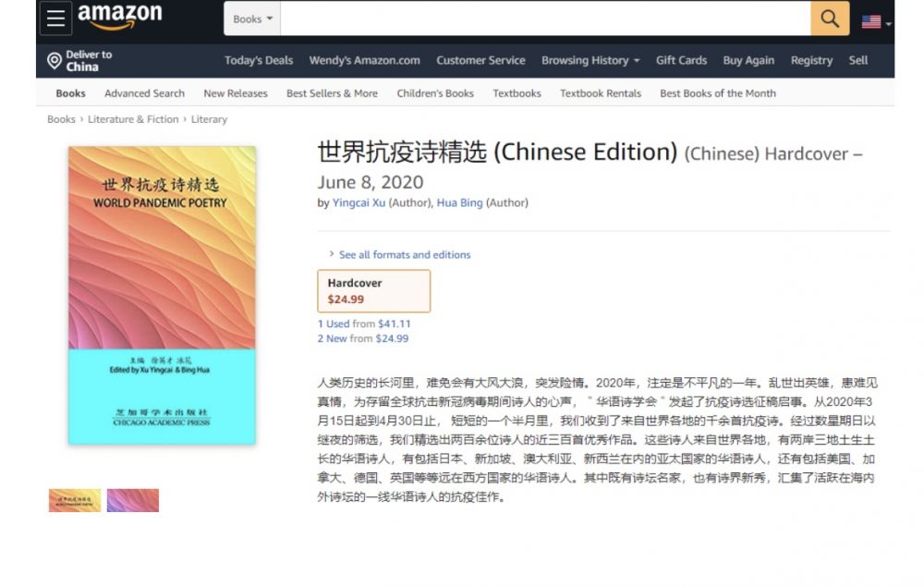Open the Today's Deals menu item

point(259,60)
